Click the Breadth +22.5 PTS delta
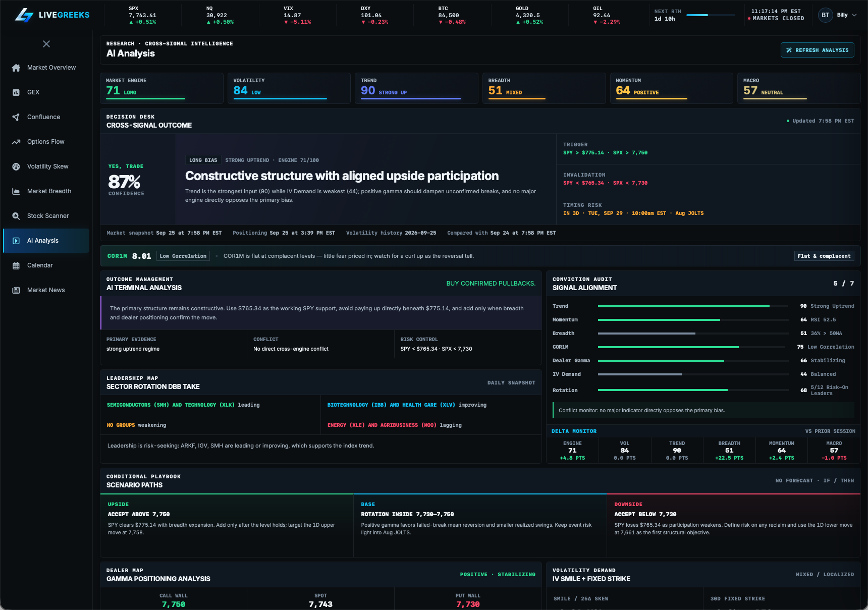 tap(729, 458)
